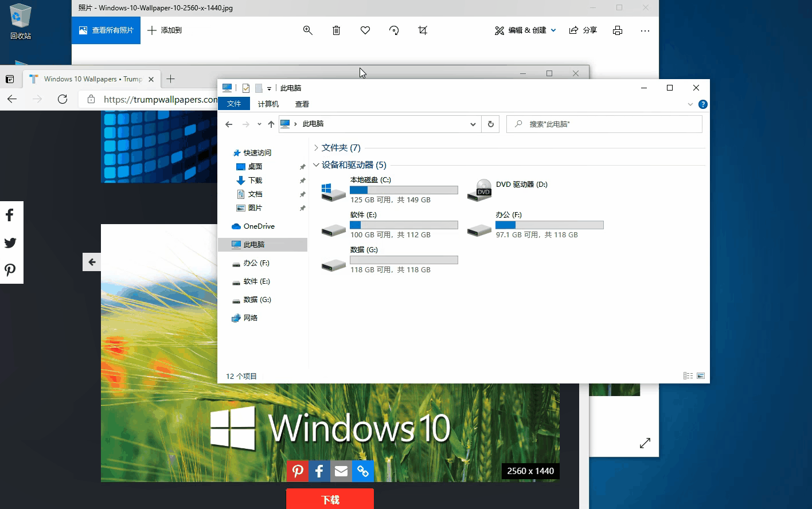Open Recycle Bin on the desktop
Viewport: 812px width, 509px height.
[x=21, y=22]
